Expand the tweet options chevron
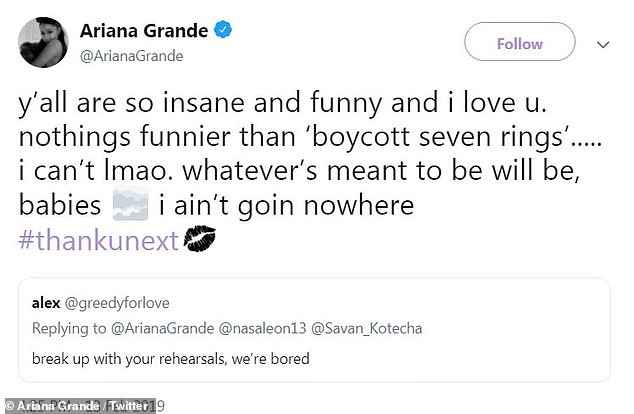Screen dimensions: 634x414 pos(603,43)
